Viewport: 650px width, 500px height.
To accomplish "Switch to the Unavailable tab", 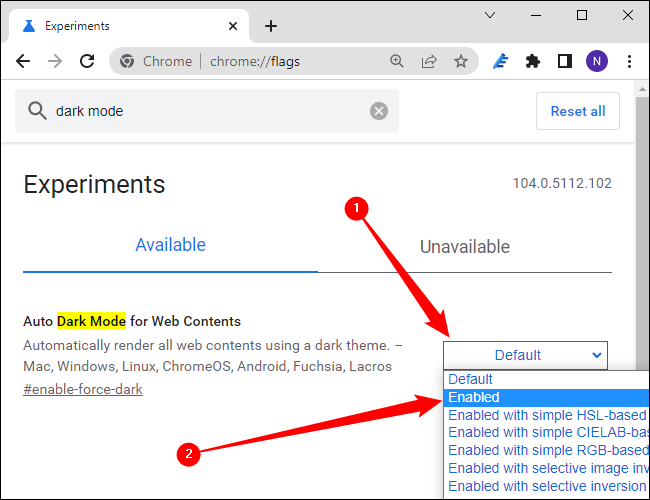I will point(464,246).
